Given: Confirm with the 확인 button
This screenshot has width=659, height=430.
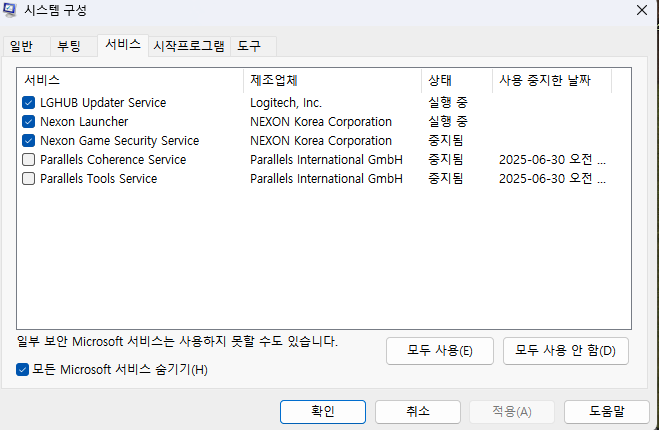Looking at the screenshot, I should 323,411.
